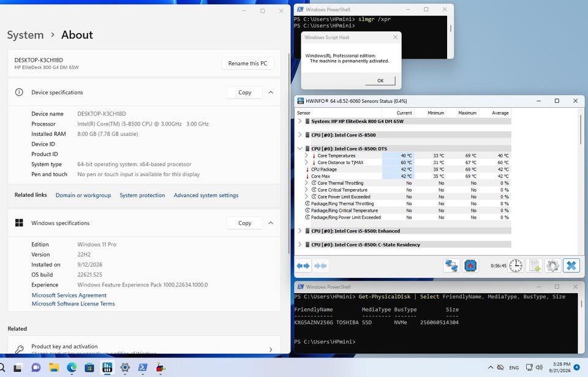This screenshot has width=588, height=377.
Task: Click the Device specifications info icon
Action: coord(19,92)
